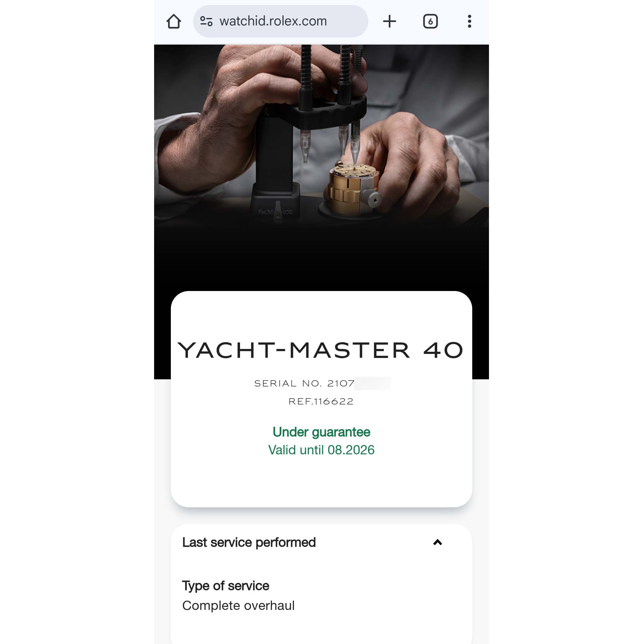Tap the browser home icon

[173, 21]
